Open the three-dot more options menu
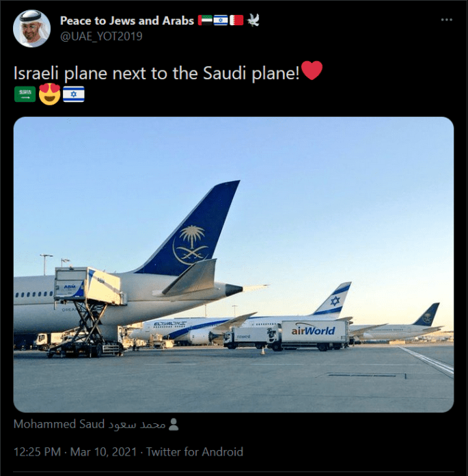The image size is (468, 476). click(447, 20)
